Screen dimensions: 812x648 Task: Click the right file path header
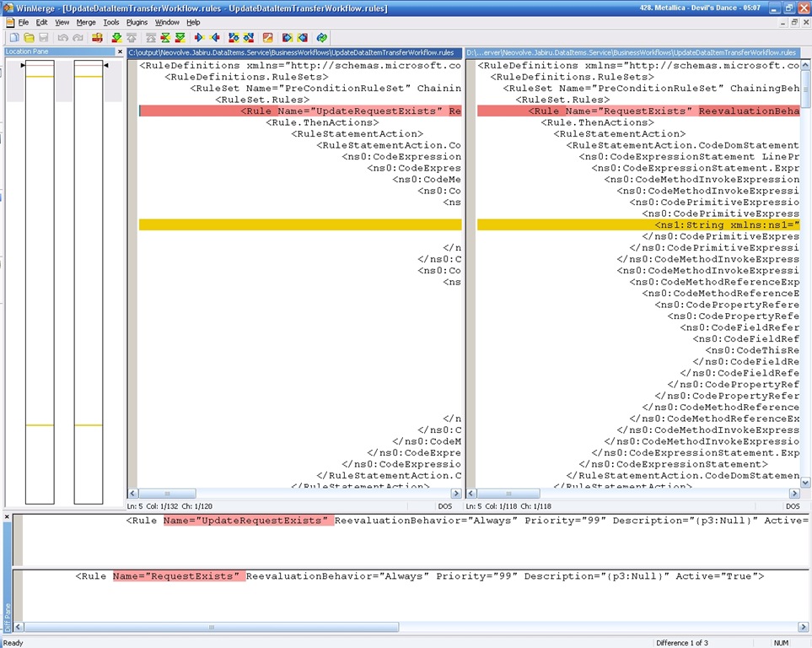[632, 52]
